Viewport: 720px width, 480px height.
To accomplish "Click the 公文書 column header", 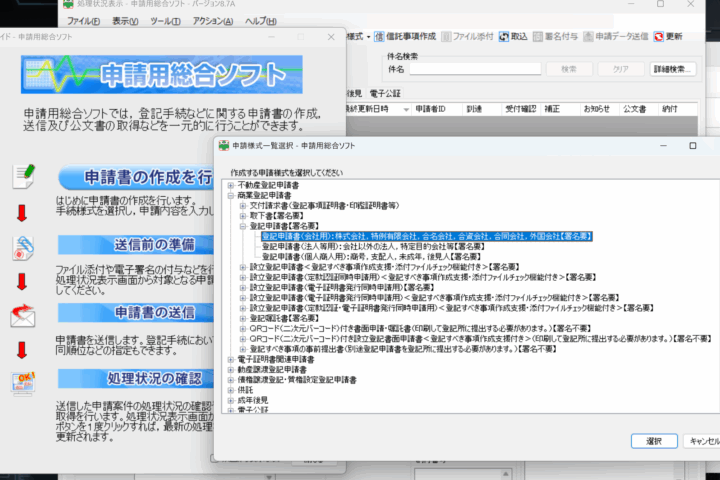I will point(638,109).
